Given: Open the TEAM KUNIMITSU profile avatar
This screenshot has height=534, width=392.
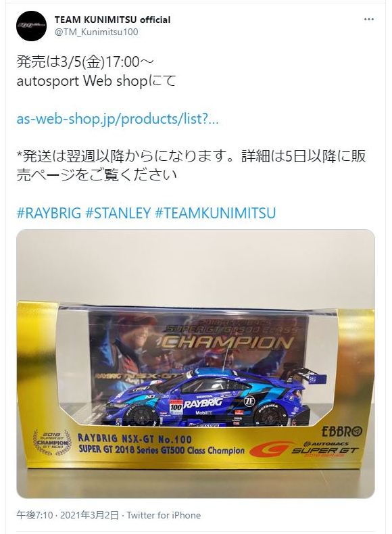Looking at the screenshot, I should 31,26.
